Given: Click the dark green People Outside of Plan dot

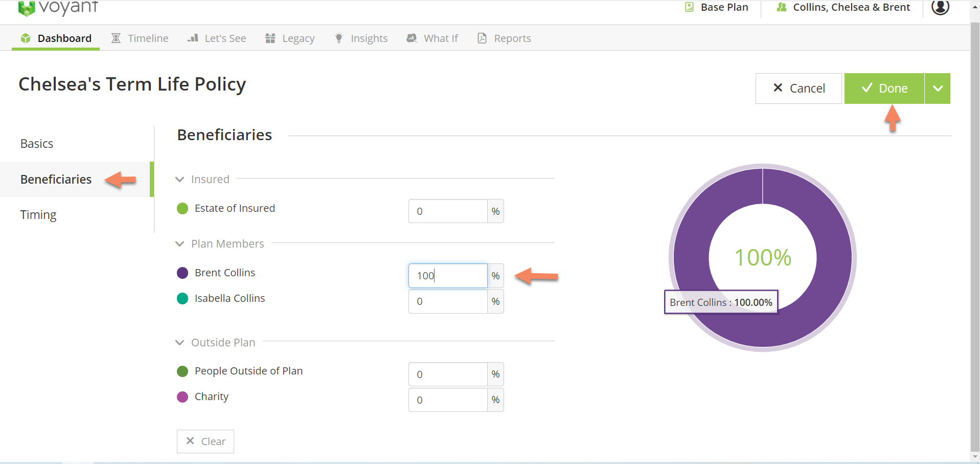Looking at the screenshot, I should click(x=183, y=371).
